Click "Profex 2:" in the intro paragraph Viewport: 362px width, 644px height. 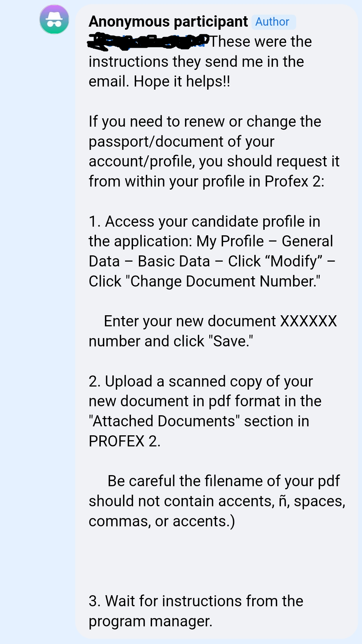coord(294,181)
